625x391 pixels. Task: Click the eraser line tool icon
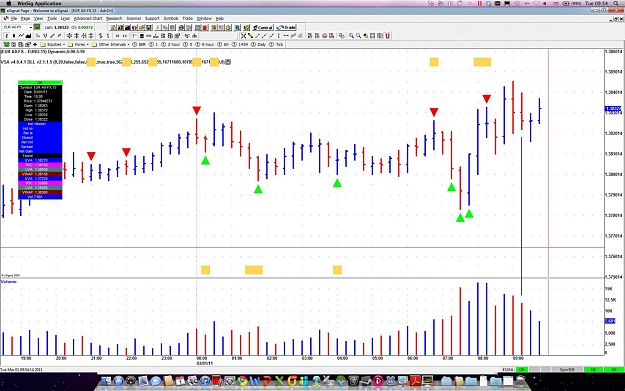[293, 36]
